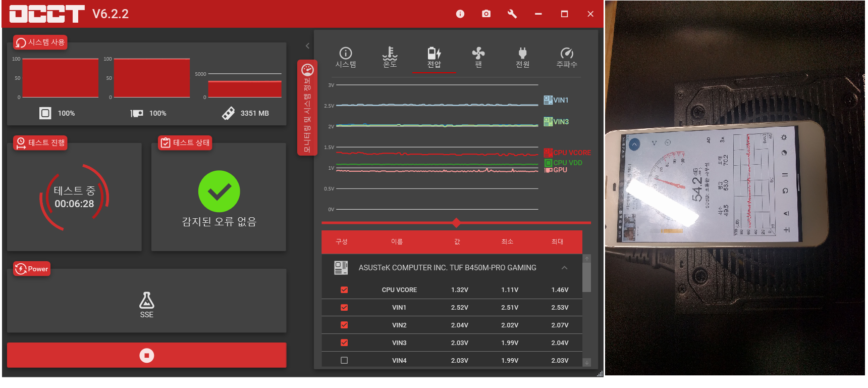Click the VIN1 maximum value 2.53V
868x388 pixels.
point(560,308)
